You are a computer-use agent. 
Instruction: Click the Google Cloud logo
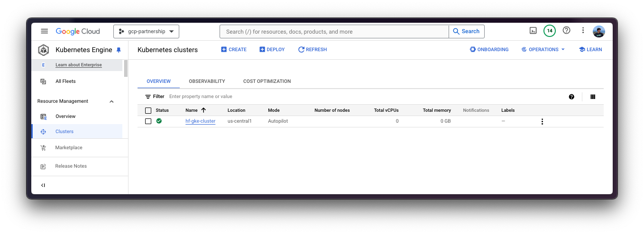click(x=78, y=31)
